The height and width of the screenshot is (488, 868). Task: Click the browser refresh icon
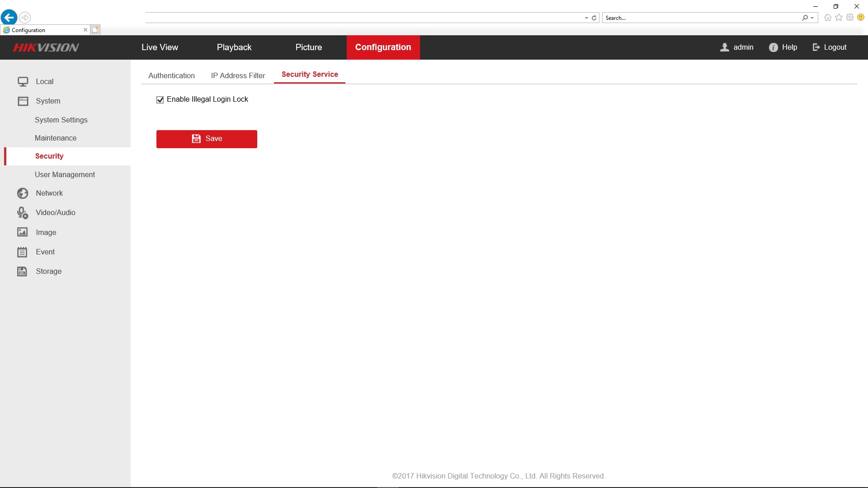[594, 18]
